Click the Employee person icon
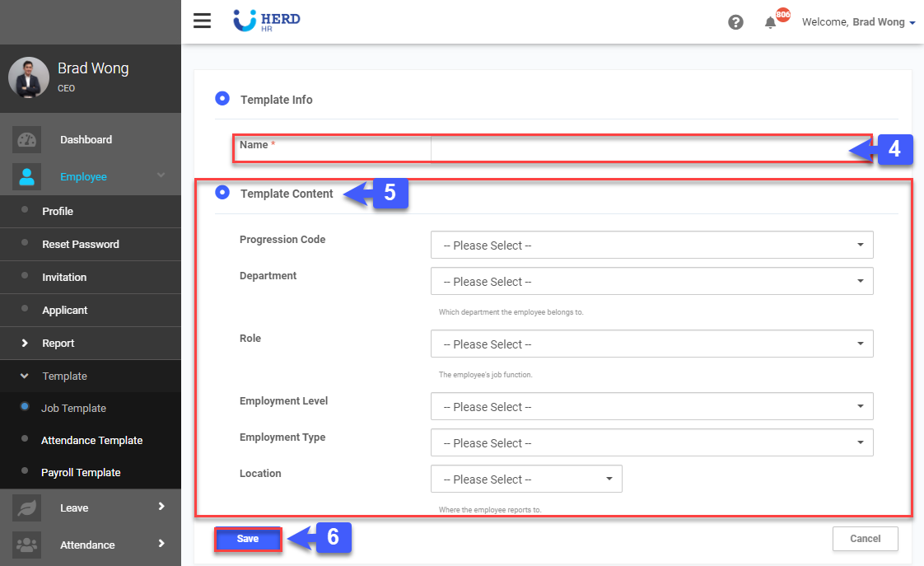Image resolution: width=924 pixels, height=566 pixels. coord(27,177)
